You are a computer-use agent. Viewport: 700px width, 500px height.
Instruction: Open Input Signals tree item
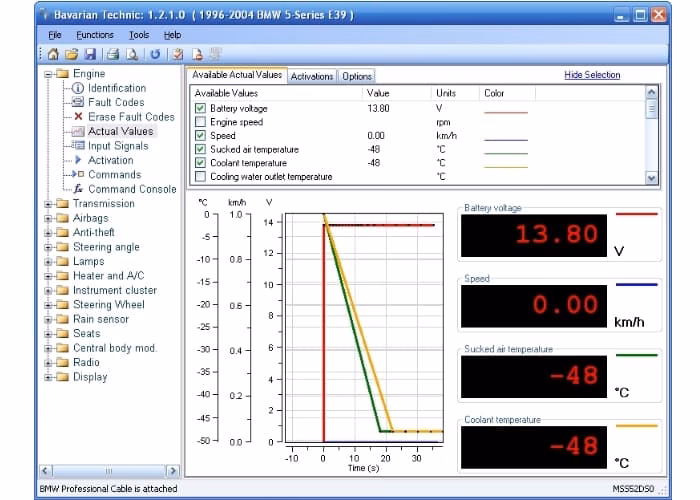(x=118, y=146)
